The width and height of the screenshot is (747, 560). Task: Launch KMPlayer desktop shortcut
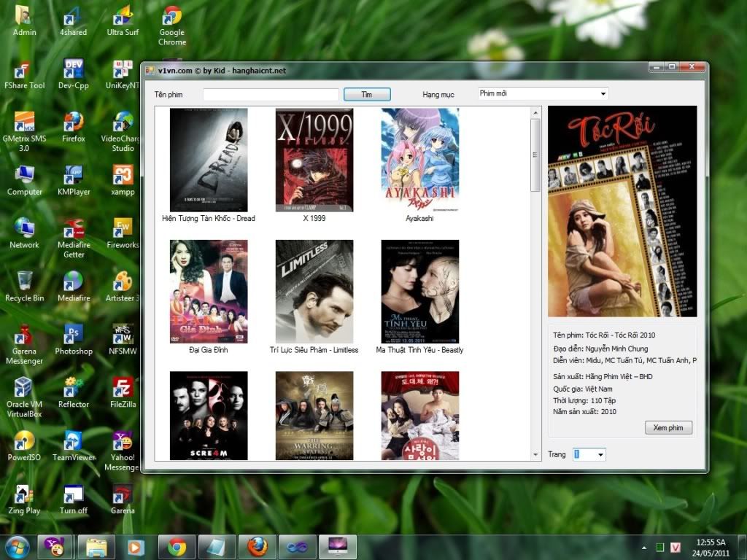point(74,181)
